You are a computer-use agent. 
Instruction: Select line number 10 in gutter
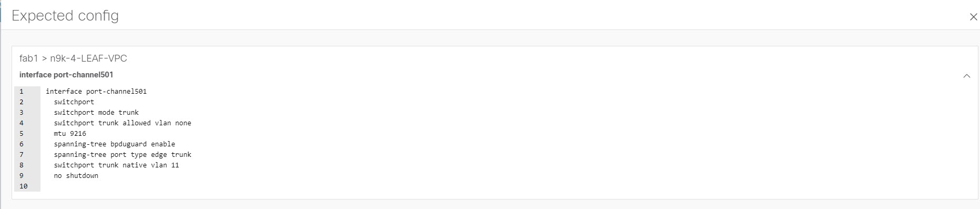[x=24, y=186]
